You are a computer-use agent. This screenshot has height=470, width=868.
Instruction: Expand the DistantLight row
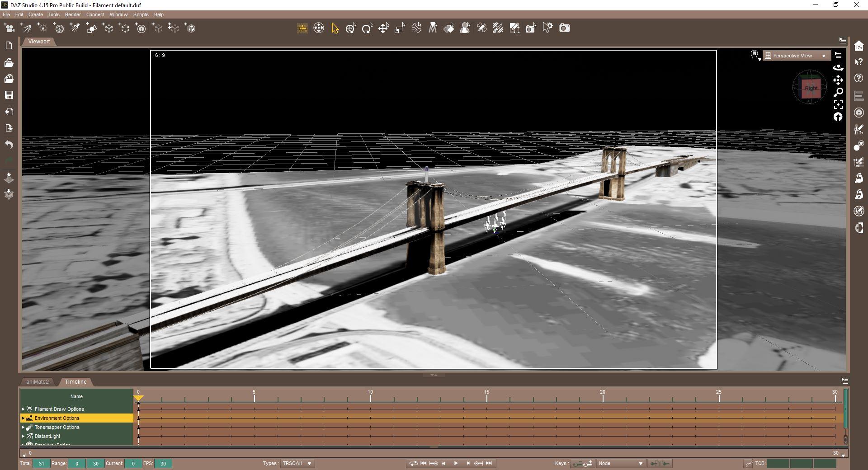(23, 436)
